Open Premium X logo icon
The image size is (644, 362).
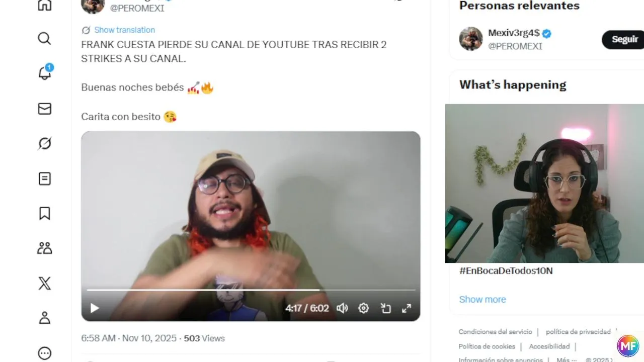point(44,283)
